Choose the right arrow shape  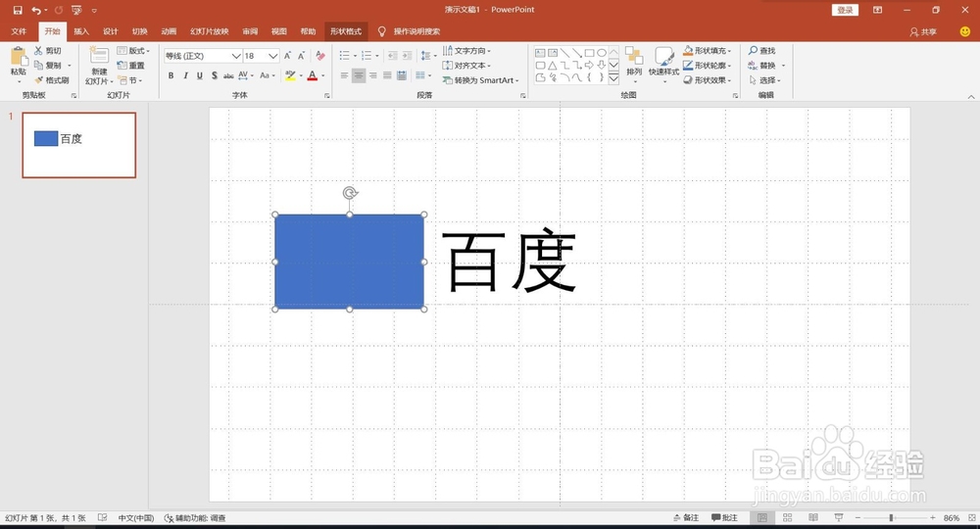click(589, 65)
